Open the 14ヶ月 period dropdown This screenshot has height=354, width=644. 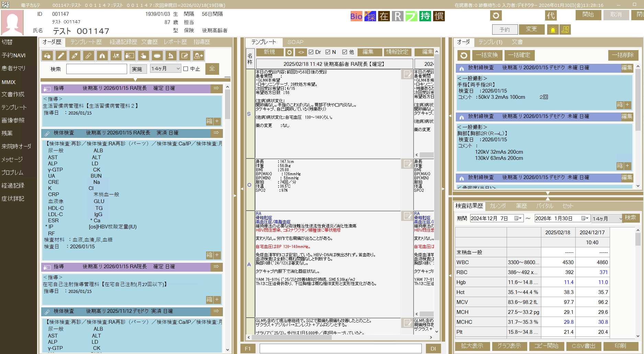(165, 69)
